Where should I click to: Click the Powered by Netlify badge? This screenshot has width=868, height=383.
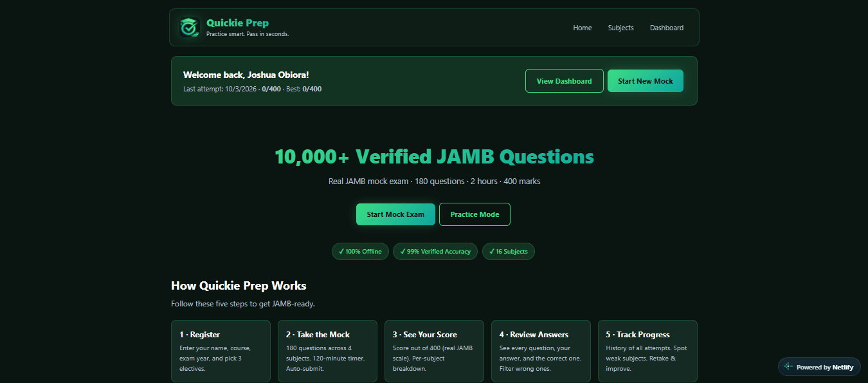click(x=819, y=367)
